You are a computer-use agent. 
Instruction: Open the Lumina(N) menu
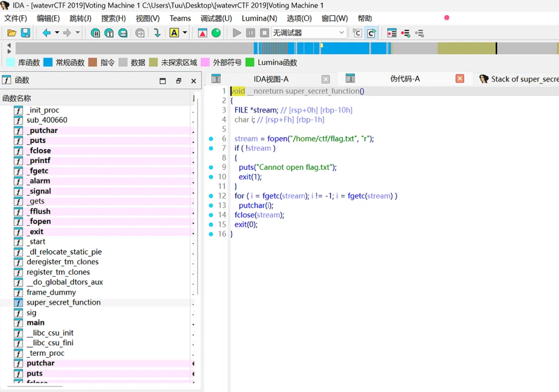coord(259,18)
